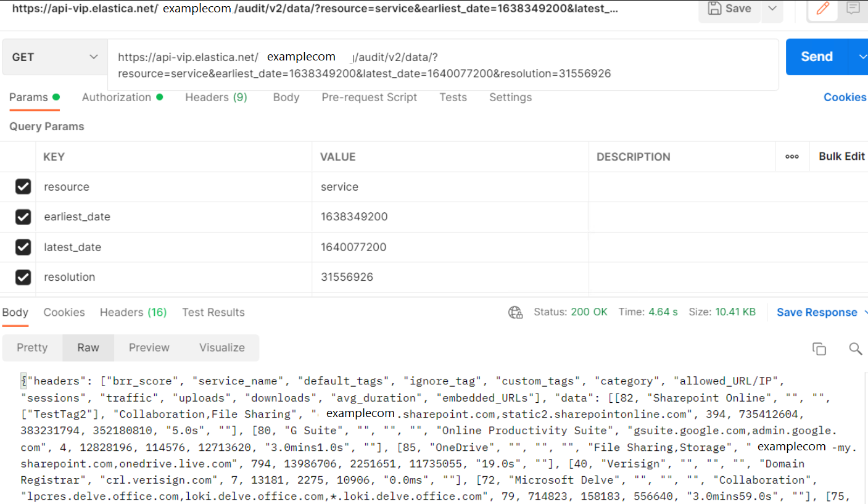Viewport: 868px width, 504px height.
Task: Click the pencil edit icon
Action: coord(822,9)
